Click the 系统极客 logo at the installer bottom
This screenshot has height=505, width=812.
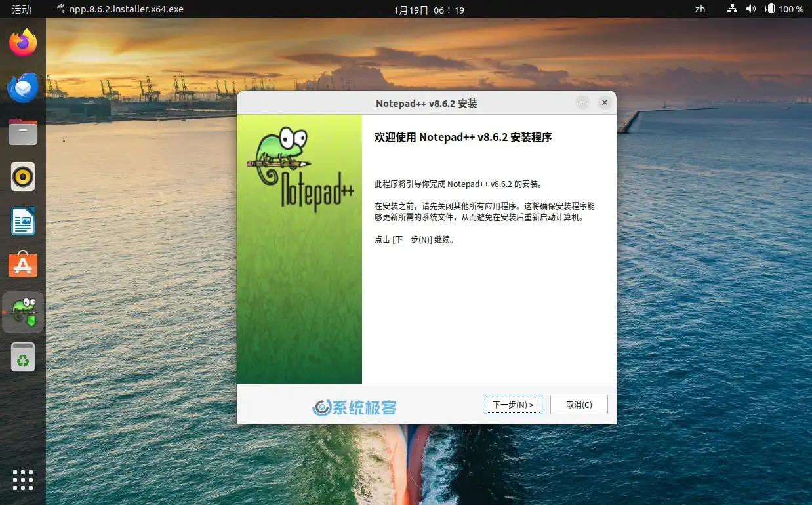point(354,407)
